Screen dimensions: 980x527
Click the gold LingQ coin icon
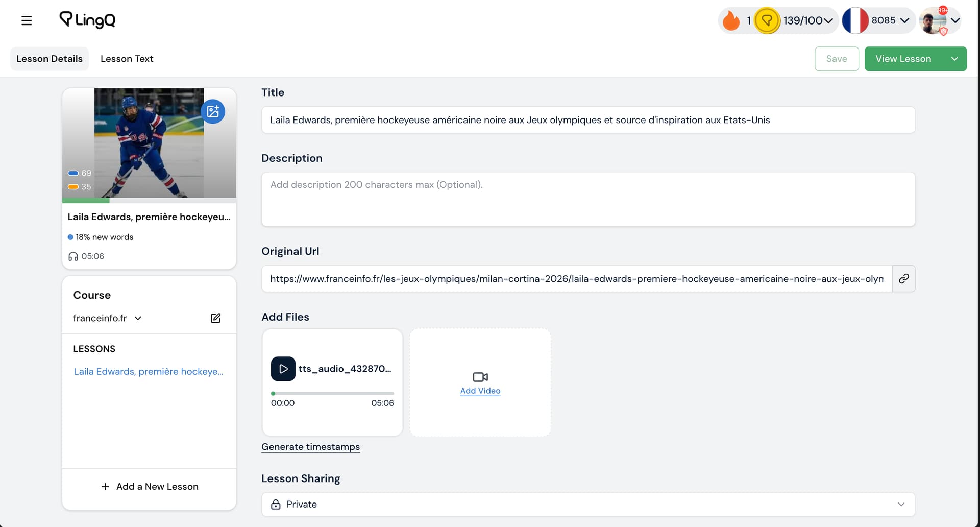[x=767, y=20]
